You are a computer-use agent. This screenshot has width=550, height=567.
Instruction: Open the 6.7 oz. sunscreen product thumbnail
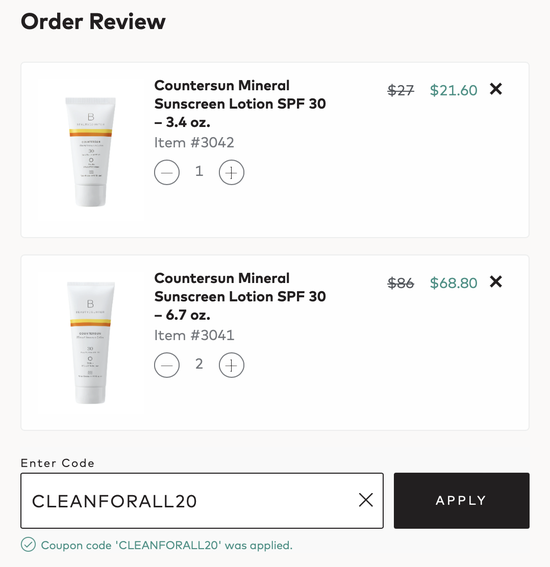pos(90,343)
